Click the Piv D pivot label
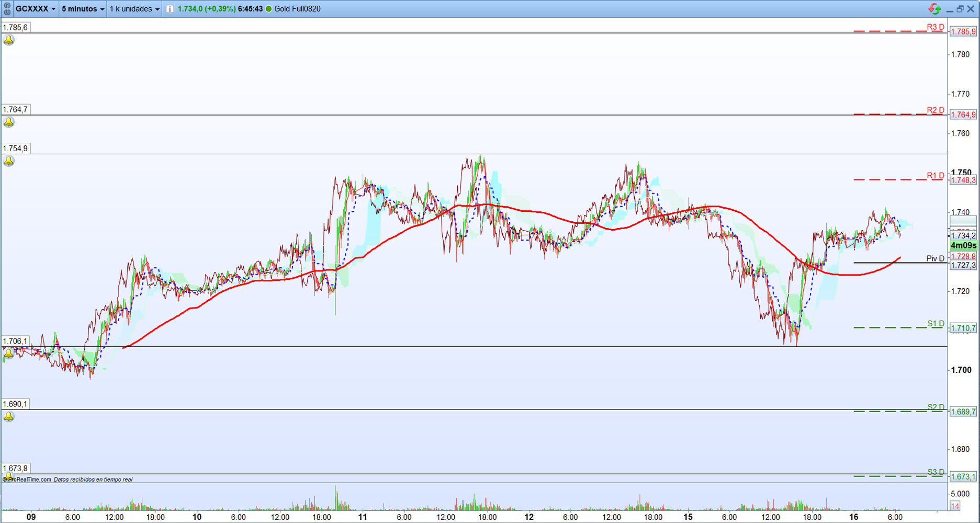The height and width of the screenshot is (523, 980). tap(936, 258)
